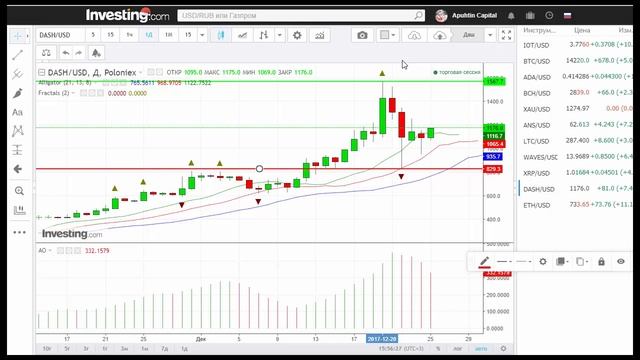Take a chart snapshot with camera icon
The image size is (640, 360).
click(362, 35)
